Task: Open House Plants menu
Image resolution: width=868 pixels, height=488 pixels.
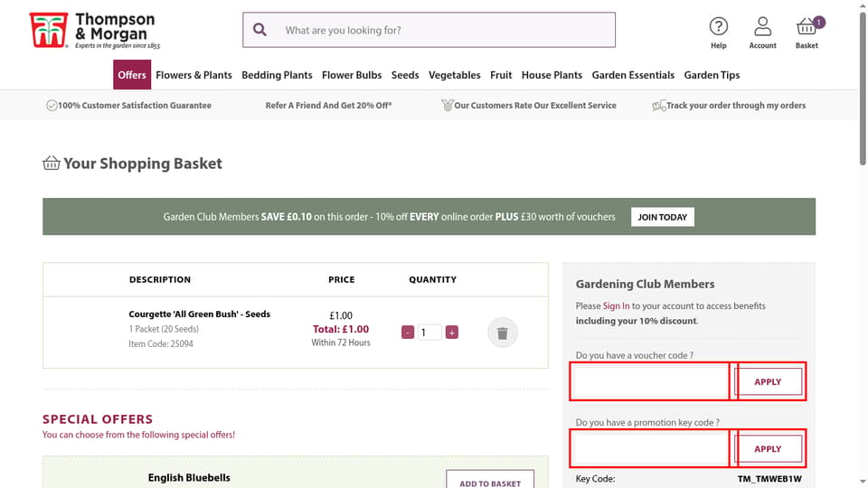Action: tap(552, 75)
